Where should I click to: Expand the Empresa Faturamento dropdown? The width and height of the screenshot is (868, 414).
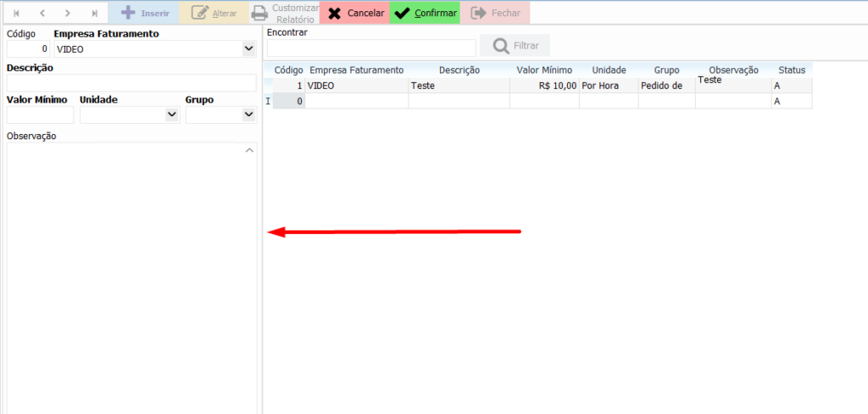tap(248, 49)
